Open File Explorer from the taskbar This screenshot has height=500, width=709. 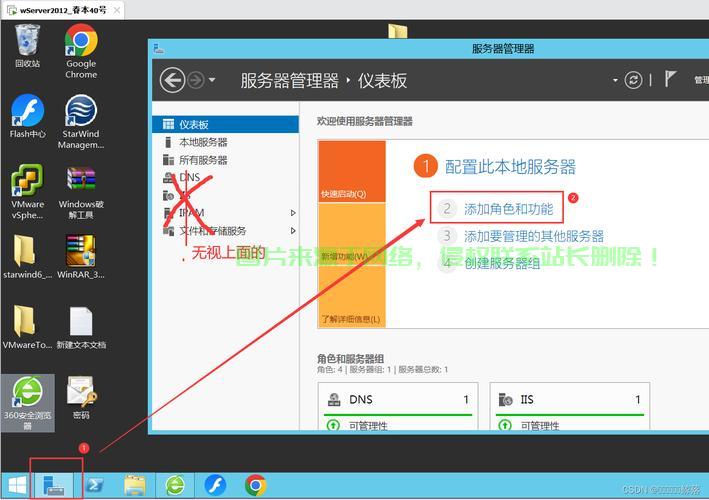(135, 485)
